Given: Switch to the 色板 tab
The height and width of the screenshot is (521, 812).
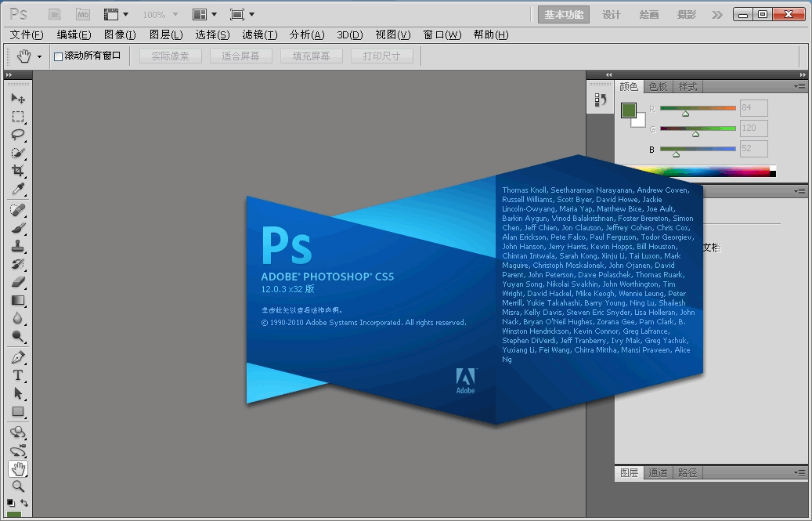Looking at the screenshot, I should point(658,87).
